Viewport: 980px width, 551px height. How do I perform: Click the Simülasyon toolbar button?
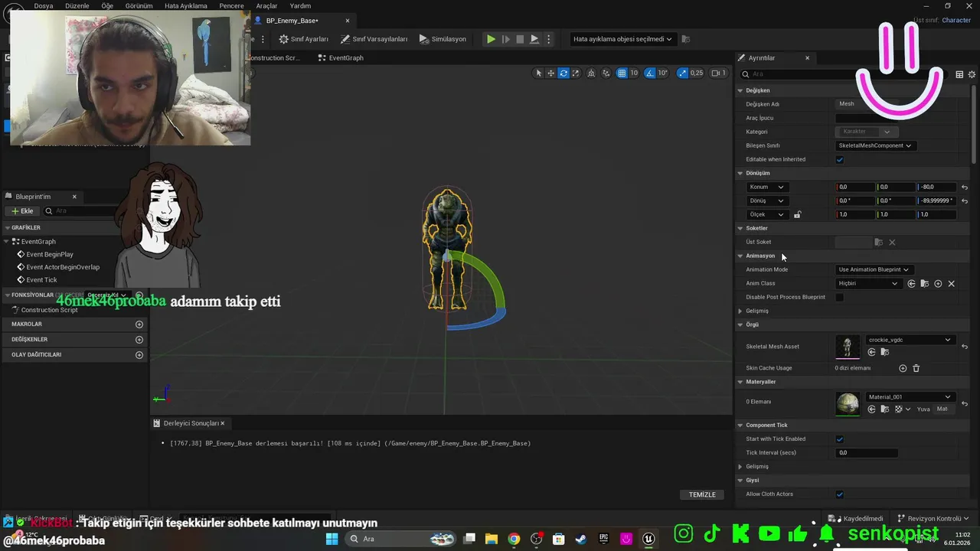click(443, 39)
